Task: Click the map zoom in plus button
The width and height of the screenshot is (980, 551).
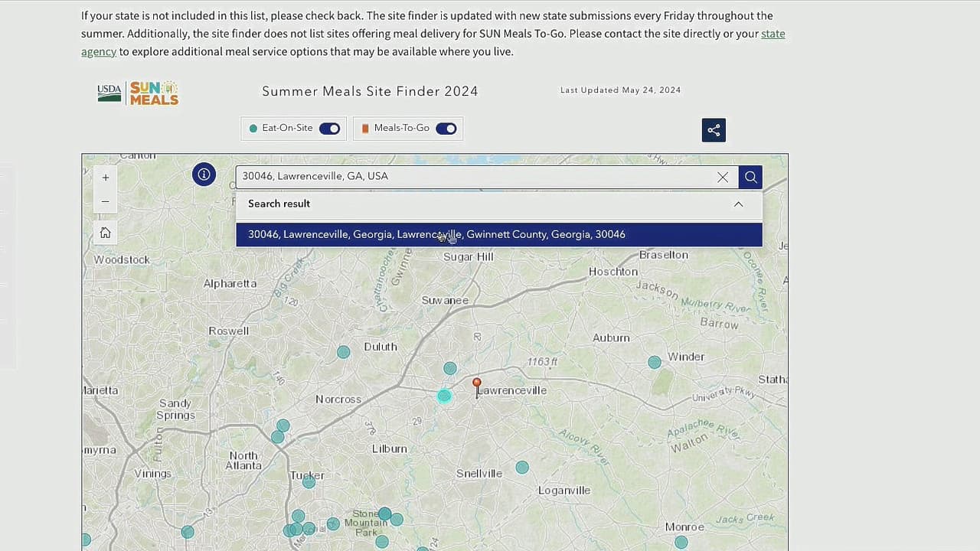Action: (x=106, y=178)
